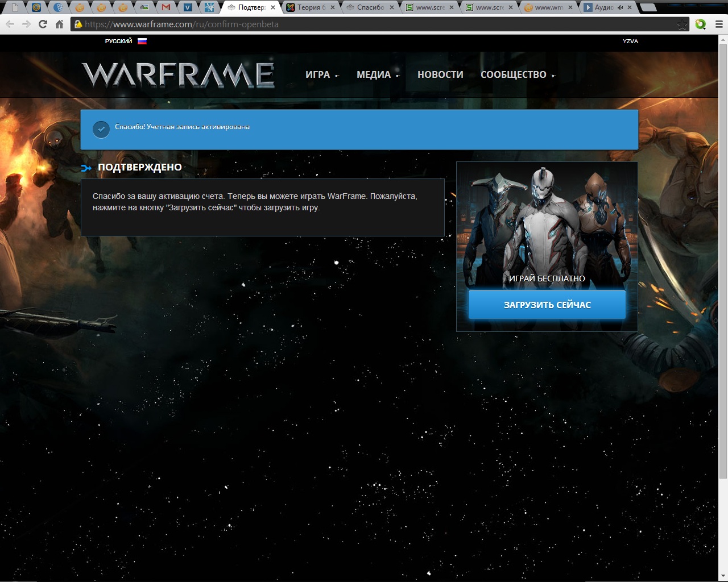Open the browser home page icon

pos(59,24)
